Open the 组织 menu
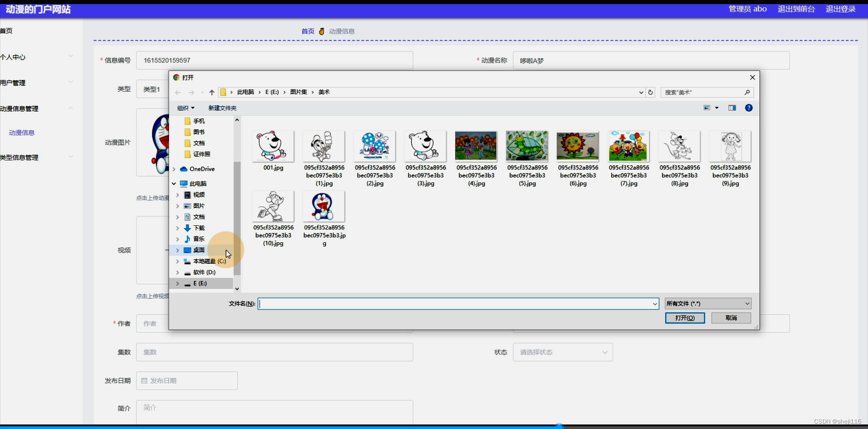This screenshot has height=429, width=868. coord(186,108)
